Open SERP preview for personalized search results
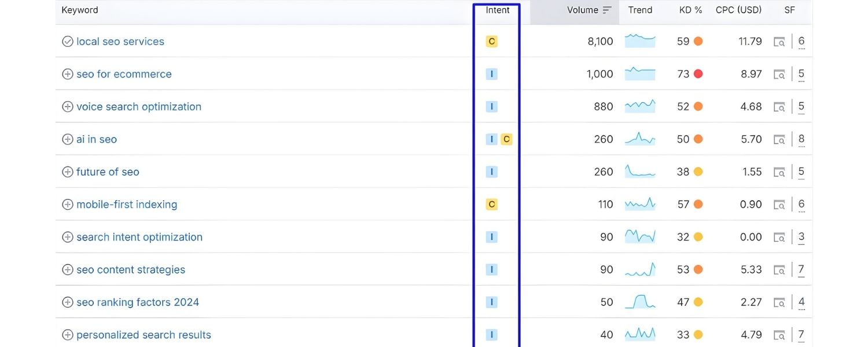Viewport: 868px width, 347px height. point(778,334)
